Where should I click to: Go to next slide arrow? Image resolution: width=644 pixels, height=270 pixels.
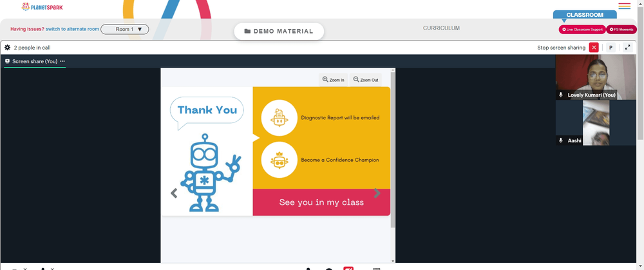point(377,193)
